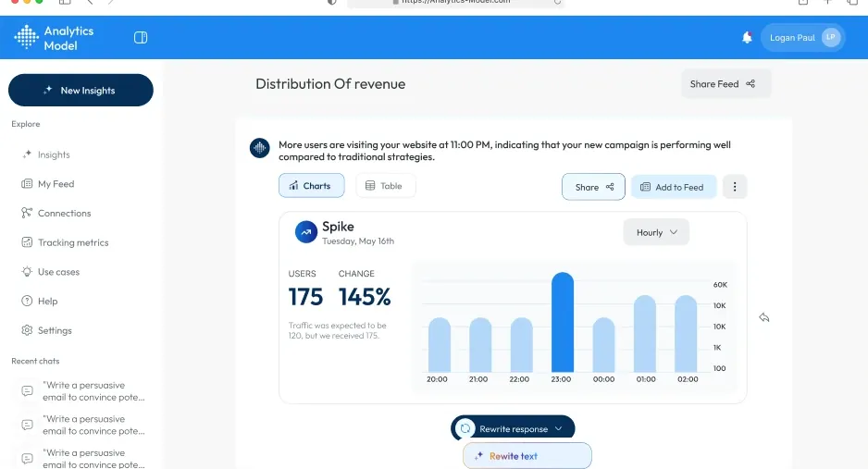Add this insight to feed

point(674,187)
